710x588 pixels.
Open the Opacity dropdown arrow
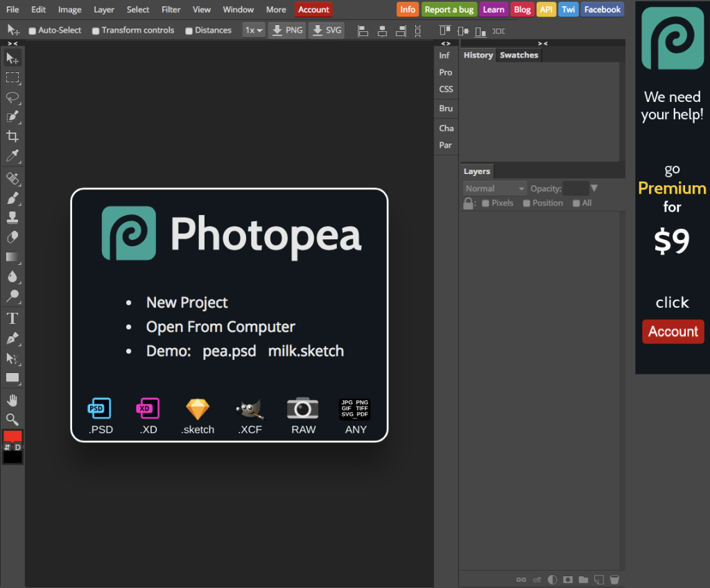594,189
